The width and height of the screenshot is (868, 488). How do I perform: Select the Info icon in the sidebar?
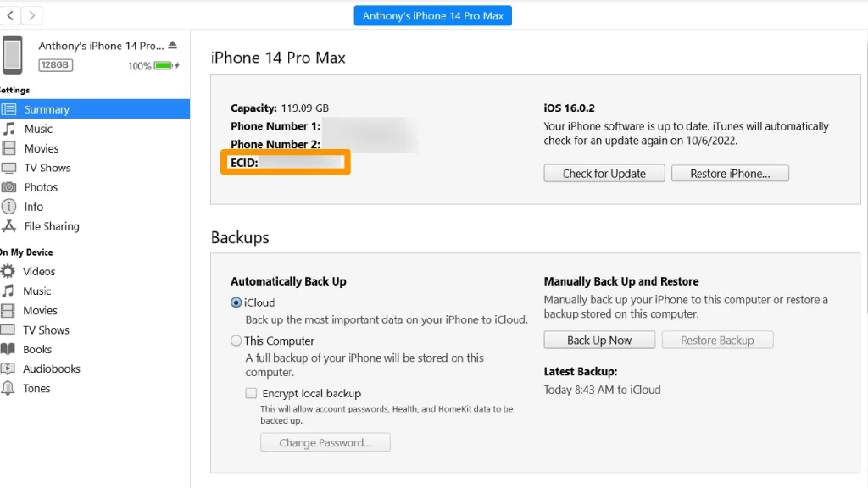point(8,207)
